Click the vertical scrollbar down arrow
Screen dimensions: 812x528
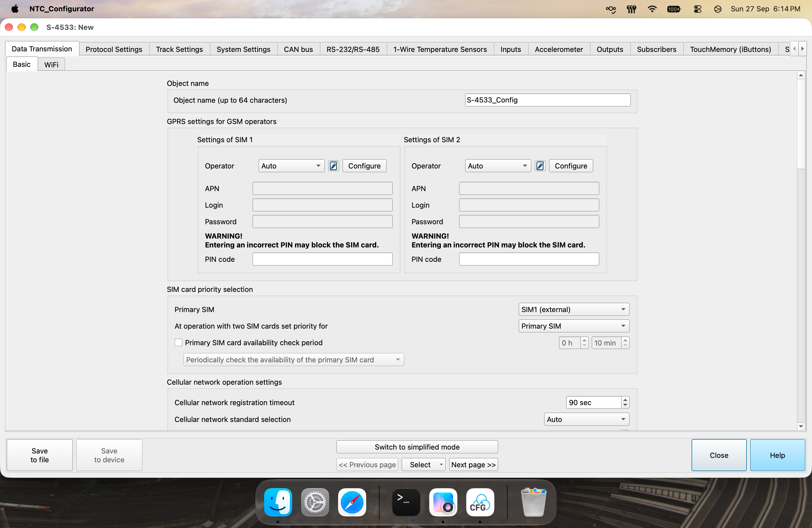click(801, 426)
